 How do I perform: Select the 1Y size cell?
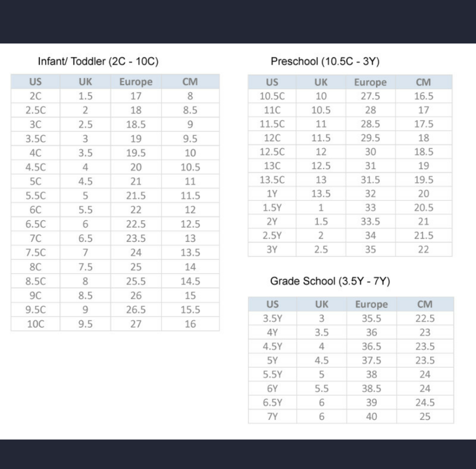coord(272,194)
